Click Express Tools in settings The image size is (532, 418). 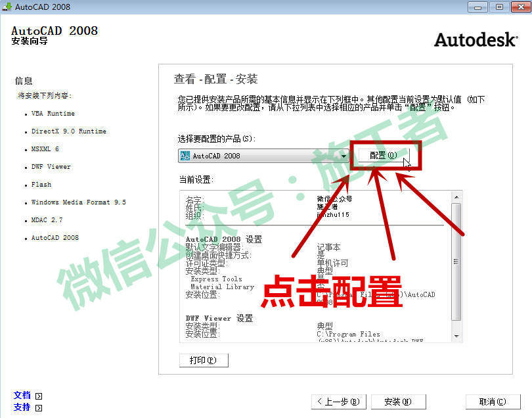[217, 279]
